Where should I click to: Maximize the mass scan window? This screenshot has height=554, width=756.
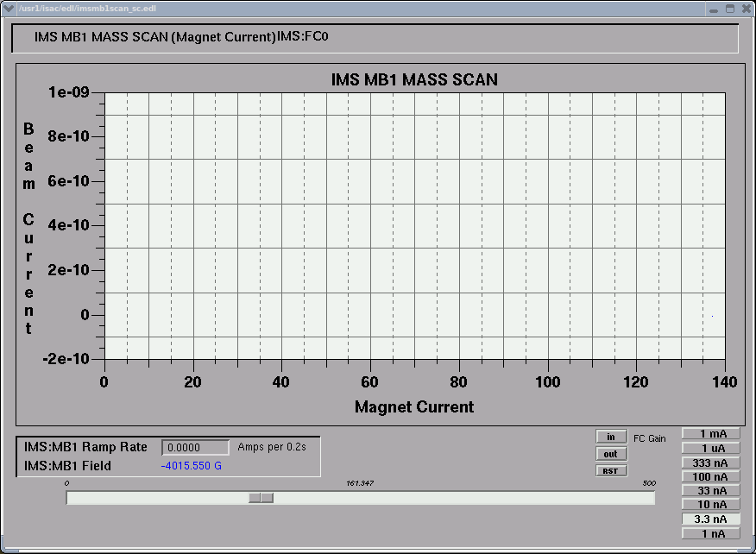[x=729, y=9]
